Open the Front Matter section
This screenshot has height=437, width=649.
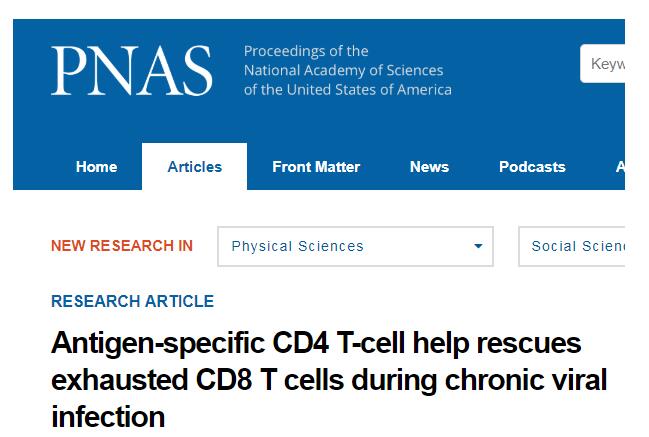pyautogui.click(x=316, y=167)
